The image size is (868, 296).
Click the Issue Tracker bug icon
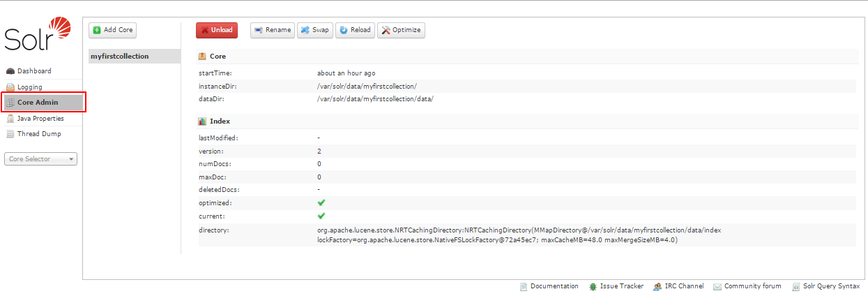(593, 286)
